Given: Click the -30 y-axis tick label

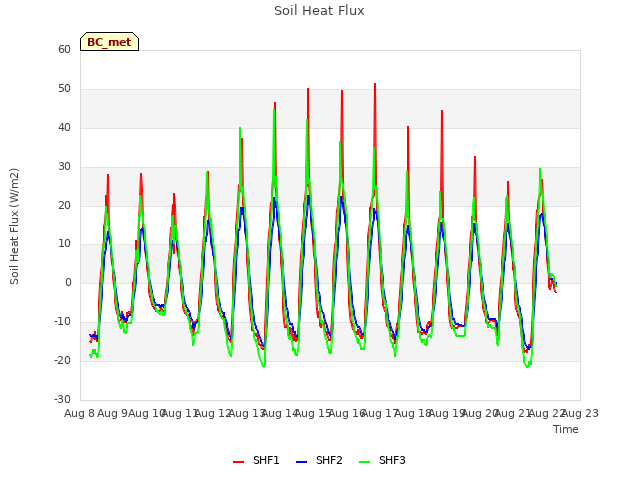Looking at the screenshot, I should pos(62,399).
